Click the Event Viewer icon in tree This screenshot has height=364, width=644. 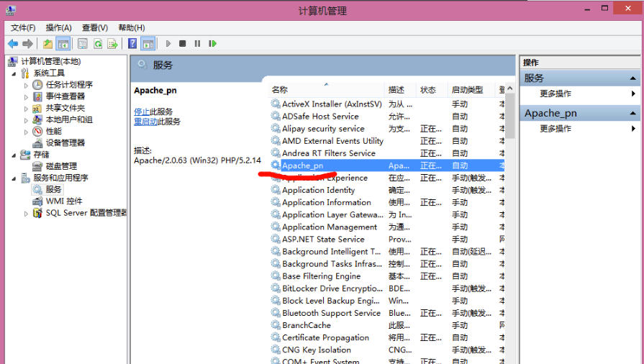point(37,96)
